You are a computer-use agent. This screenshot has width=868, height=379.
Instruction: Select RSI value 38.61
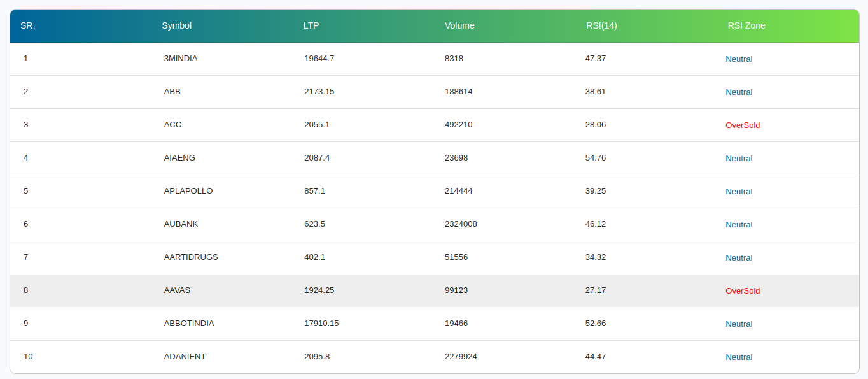(596, 92)
